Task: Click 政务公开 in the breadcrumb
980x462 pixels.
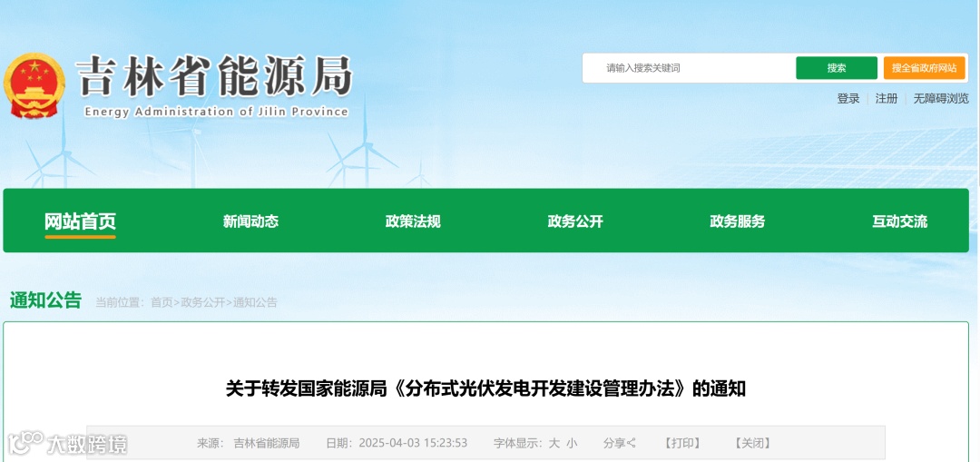Action: 202,302
